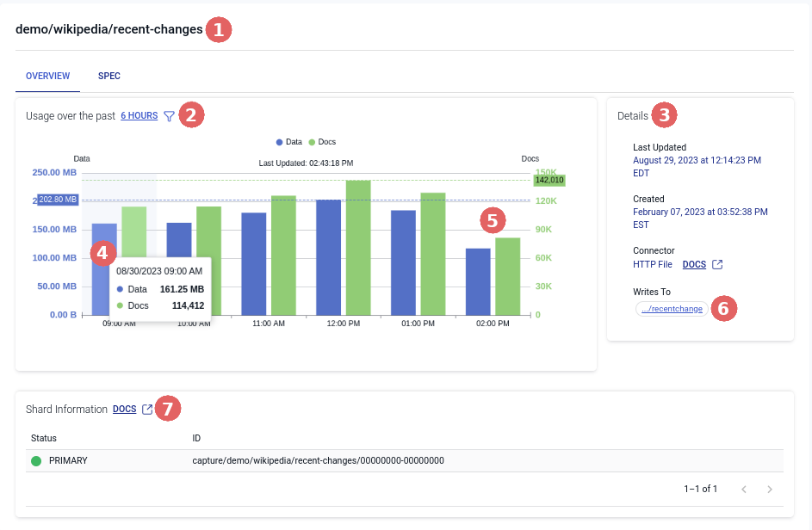
Task: Click the 142,010 Docs axis marker label
Action: tap(549, 181)
